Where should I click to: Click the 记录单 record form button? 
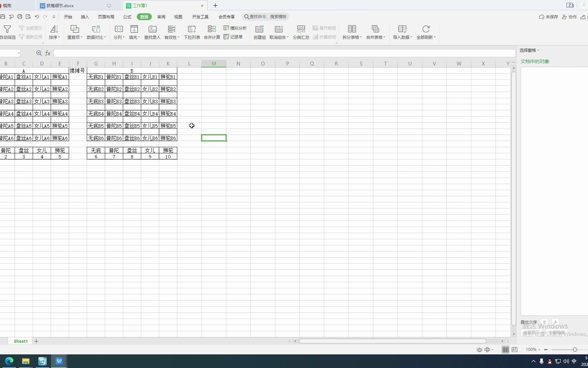point(233,37)
